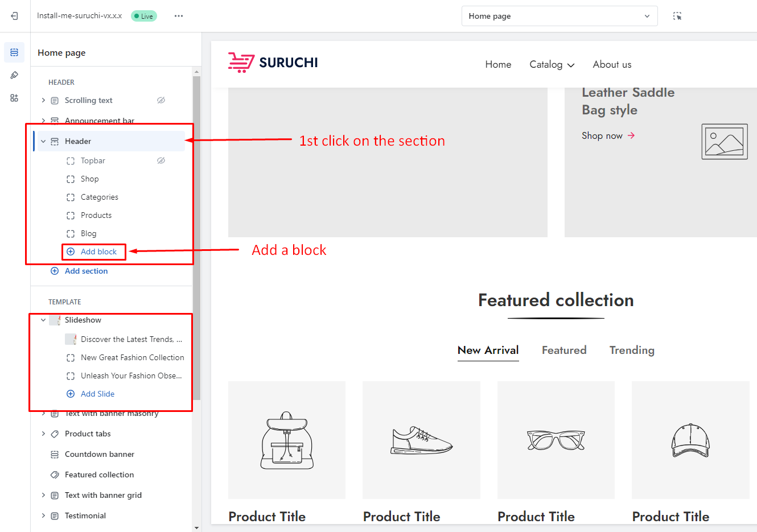Select the cap product image

(x=690, y=440)
